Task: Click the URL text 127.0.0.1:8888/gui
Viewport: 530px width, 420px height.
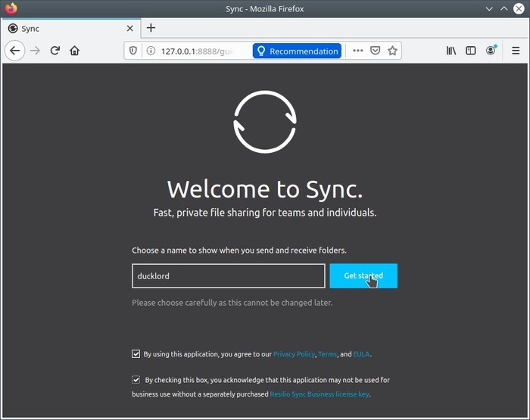Action: pyautogui.click(x=198, y=51)
